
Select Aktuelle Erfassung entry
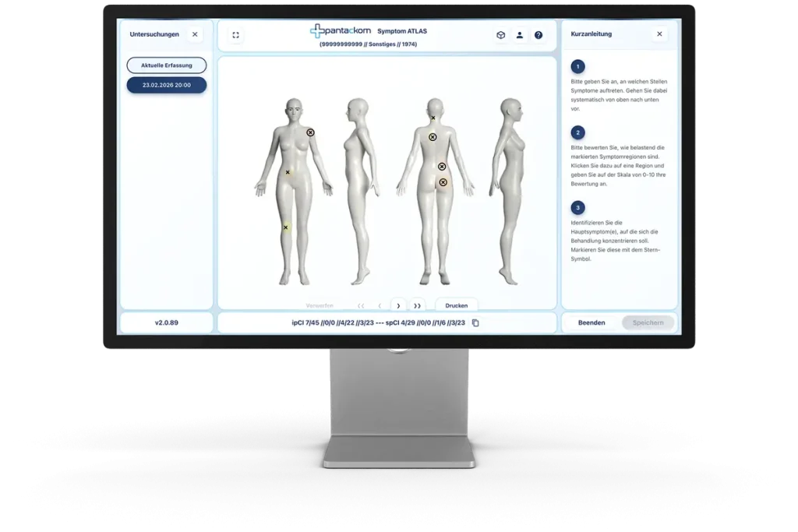pos(167,65)
